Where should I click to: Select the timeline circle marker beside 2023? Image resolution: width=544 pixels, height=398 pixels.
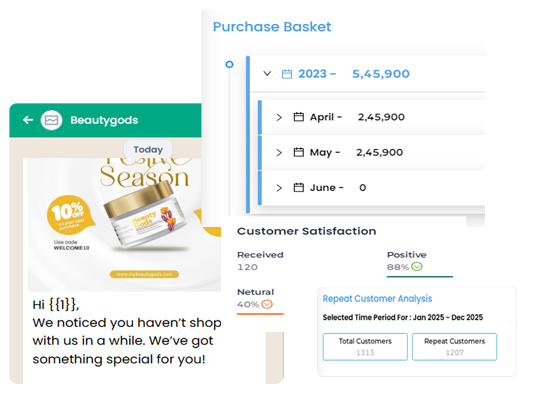coord(229,64)
